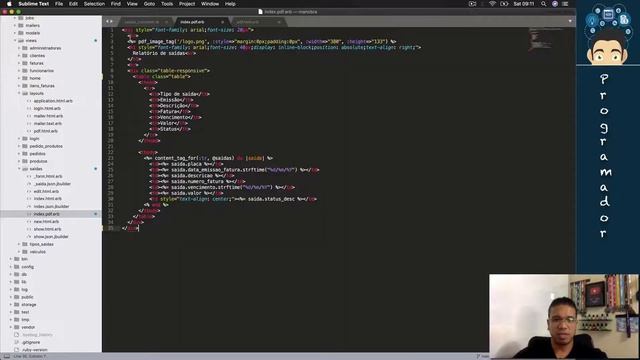This screenshot has width=640, height=360.
Task: Click the pedidos folder icon
Action: pyautogui.click(x=25, y=153)
